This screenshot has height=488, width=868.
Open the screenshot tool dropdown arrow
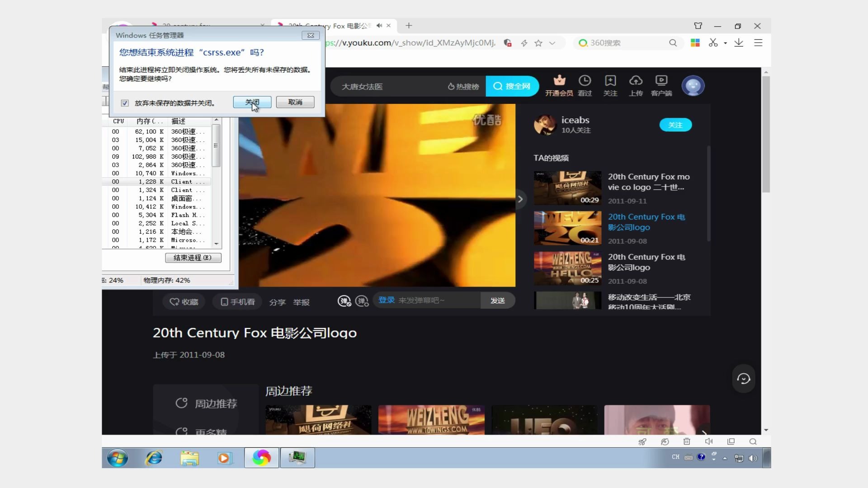[x=725, y=43]
